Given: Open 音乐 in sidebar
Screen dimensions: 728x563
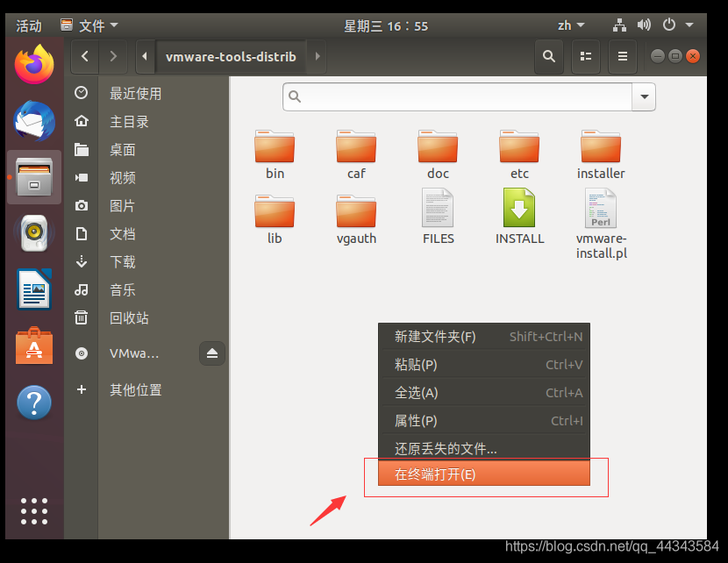Looking at the screenshot, I should [x=146, y=290].
